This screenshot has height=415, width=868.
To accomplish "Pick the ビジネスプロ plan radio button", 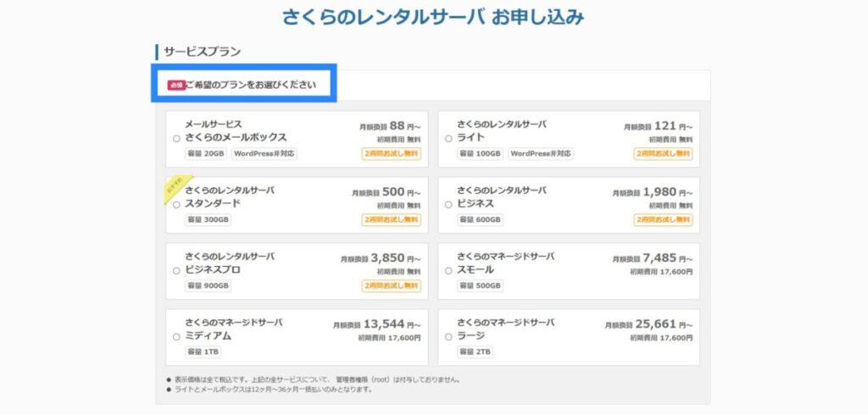I will click(x=176, y=270).
